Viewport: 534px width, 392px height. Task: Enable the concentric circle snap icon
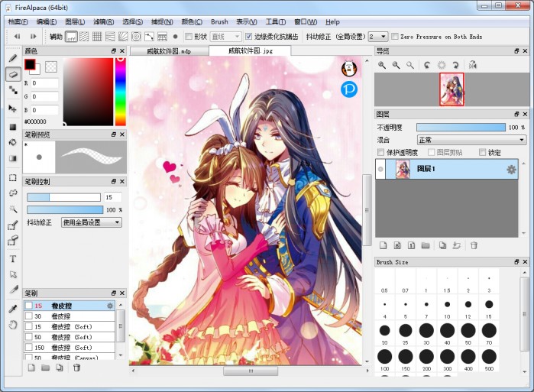(x=136, y=37)
